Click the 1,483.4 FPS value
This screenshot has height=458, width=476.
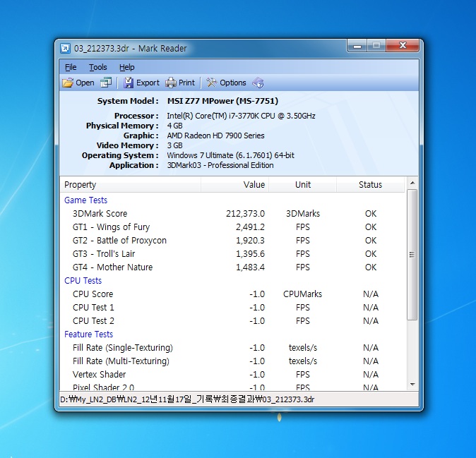coord(250,267)
